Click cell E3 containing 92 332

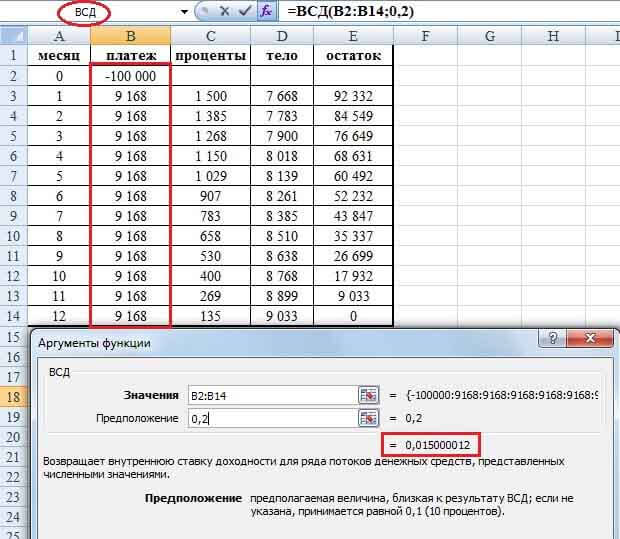click(353, 96)
